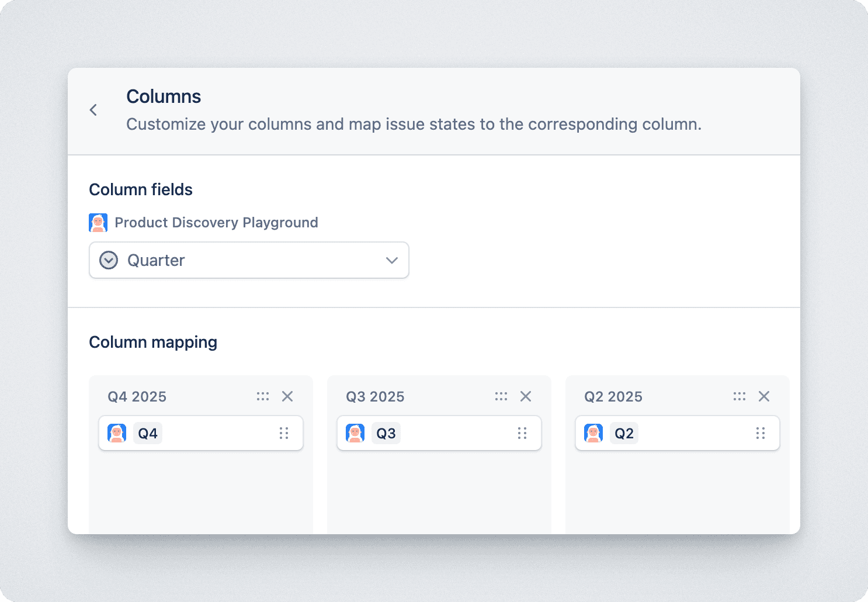
Task: Open the Quarter field dropdown
Action: [x=249, y=260]
